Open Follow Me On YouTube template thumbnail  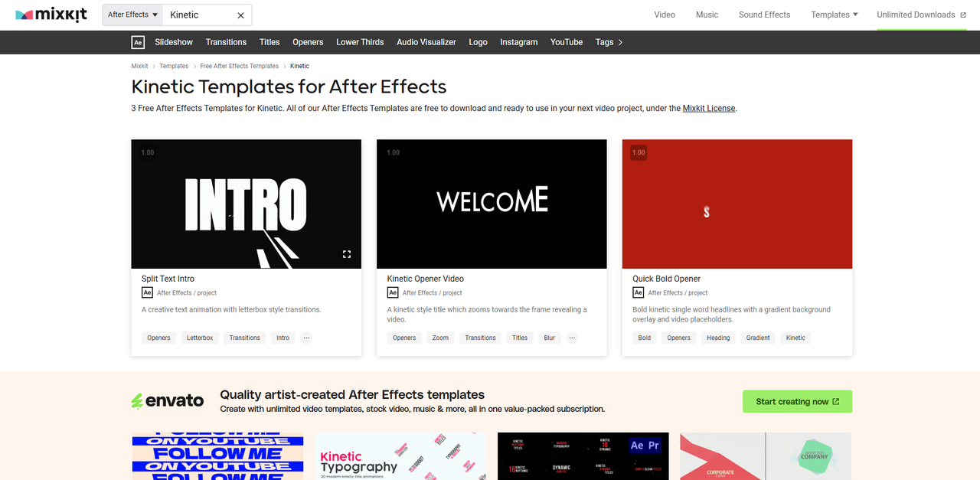click(217, 456)
